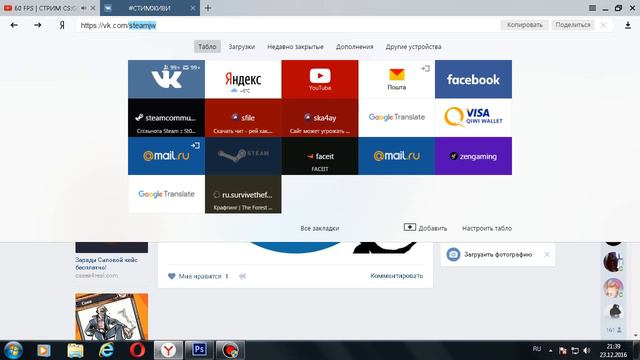The width and height of the screenshot is (640, 360).
Task: Click the Копировать button
Action: (x=524, y=25)
